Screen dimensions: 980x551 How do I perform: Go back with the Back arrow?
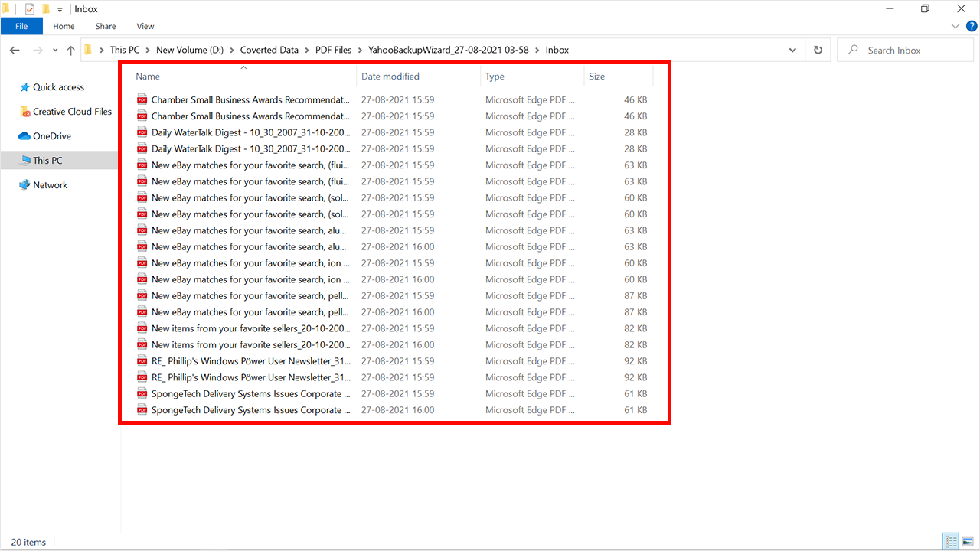click(x=15, y=50)
